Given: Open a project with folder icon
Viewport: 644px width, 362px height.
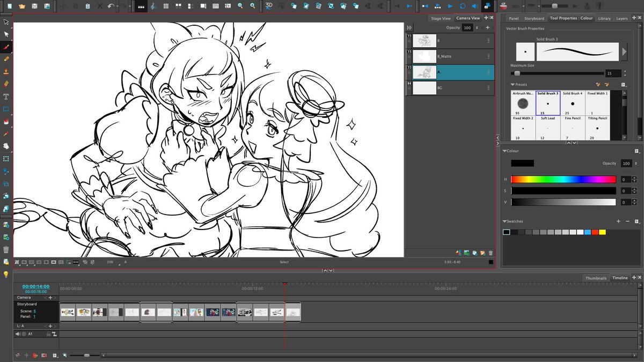Looking at the screenshot, I should [22, 6].
